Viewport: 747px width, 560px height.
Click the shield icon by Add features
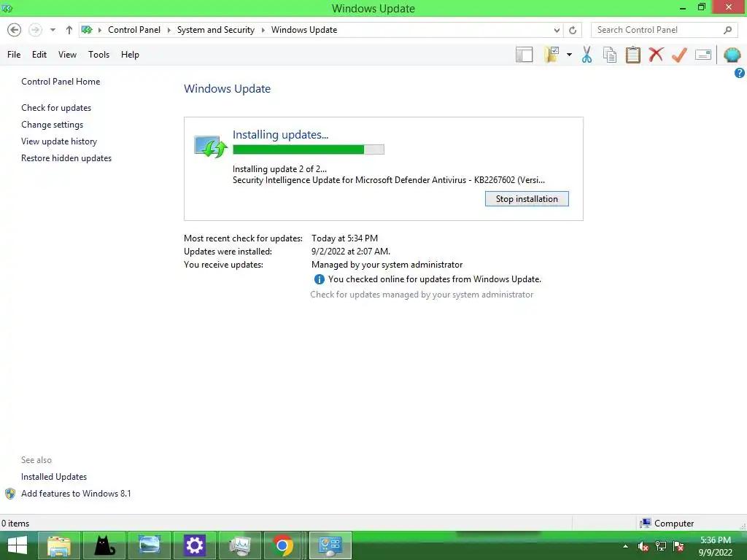(10, 494)
